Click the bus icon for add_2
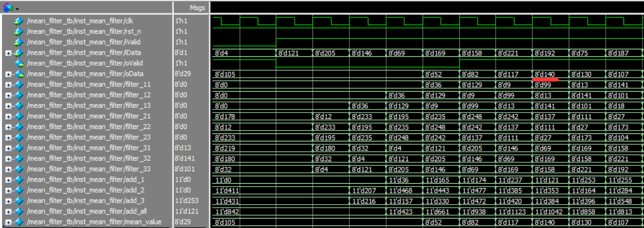This screenshot has width=644, height=228. click(x=19, y=190)
